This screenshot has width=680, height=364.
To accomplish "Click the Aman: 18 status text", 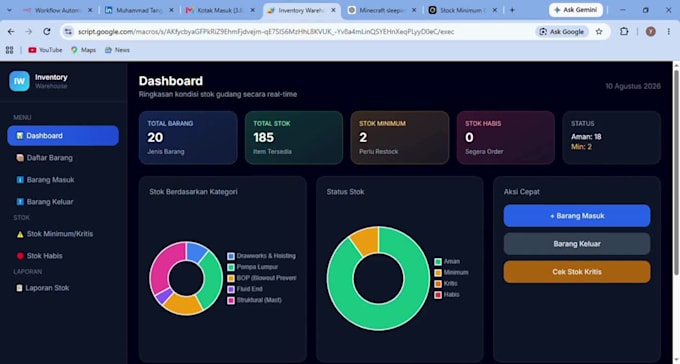I will (586, 137).
